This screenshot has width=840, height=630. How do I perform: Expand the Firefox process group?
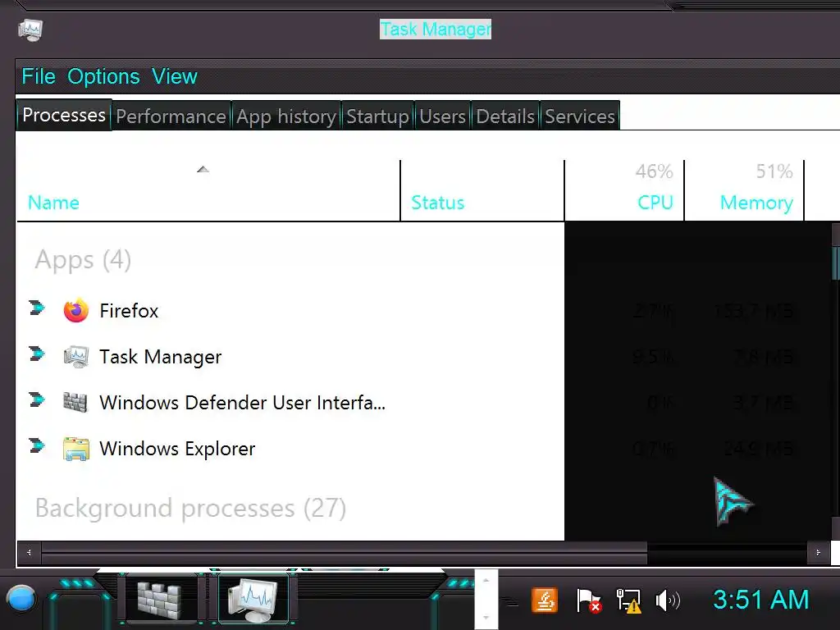tap(36, 308)
